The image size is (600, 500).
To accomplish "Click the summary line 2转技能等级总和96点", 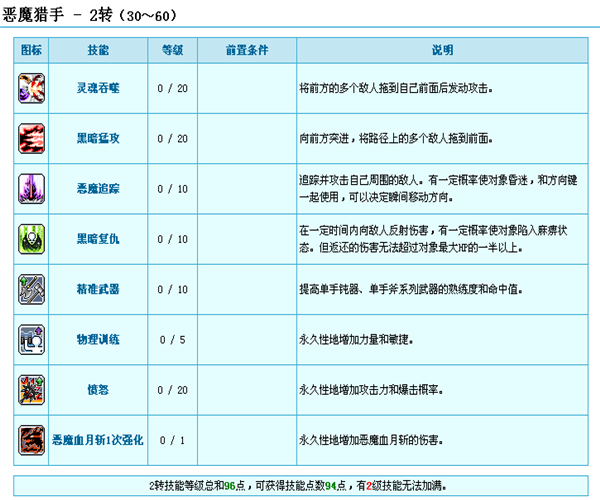I will (x=298, y=486).
